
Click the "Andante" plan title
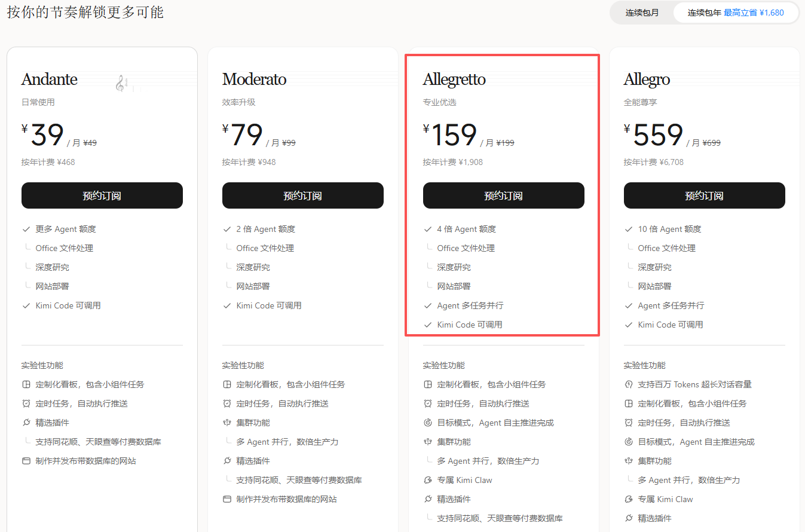coord(50,80)
